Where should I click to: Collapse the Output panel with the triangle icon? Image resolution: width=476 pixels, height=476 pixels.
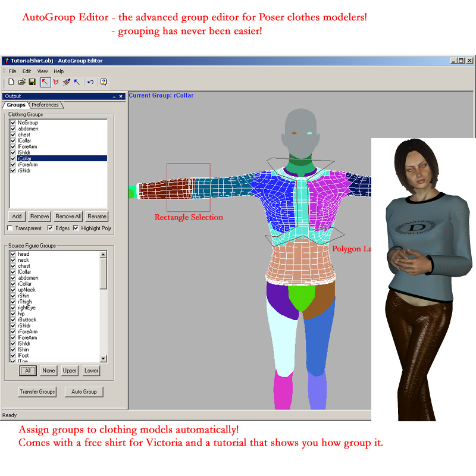(x=114, y=96)
